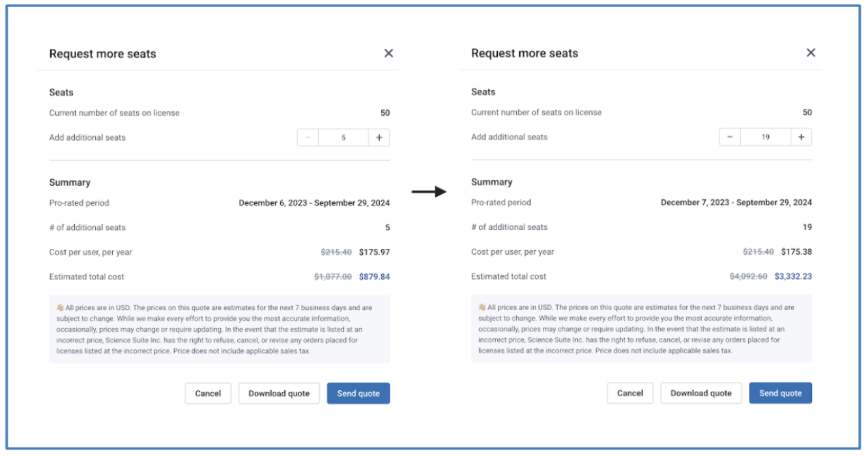The width and height of the screenshot is (868, 456).
Task: Click the hand icon in right disclaimer
Action: (482, 307)
